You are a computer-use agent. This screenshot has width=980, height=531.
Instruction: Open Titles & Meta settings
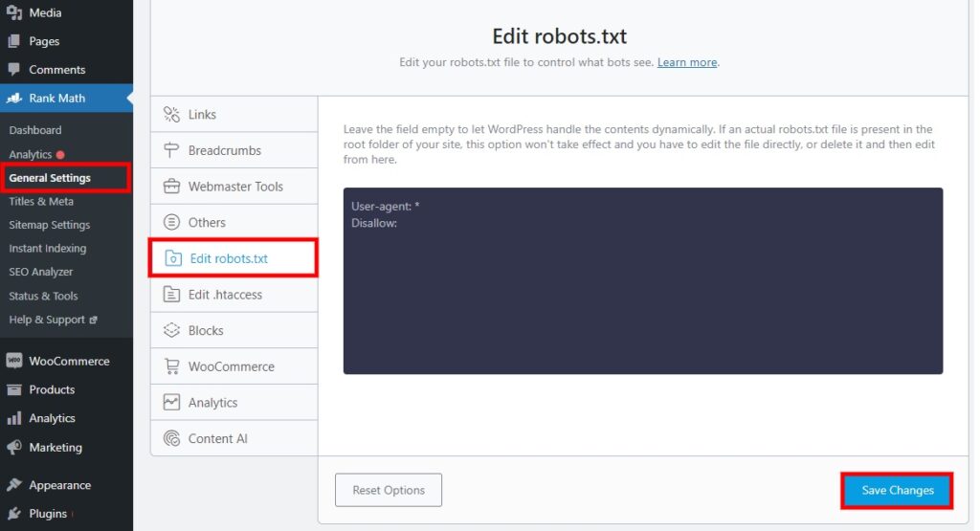pos(41,201)
